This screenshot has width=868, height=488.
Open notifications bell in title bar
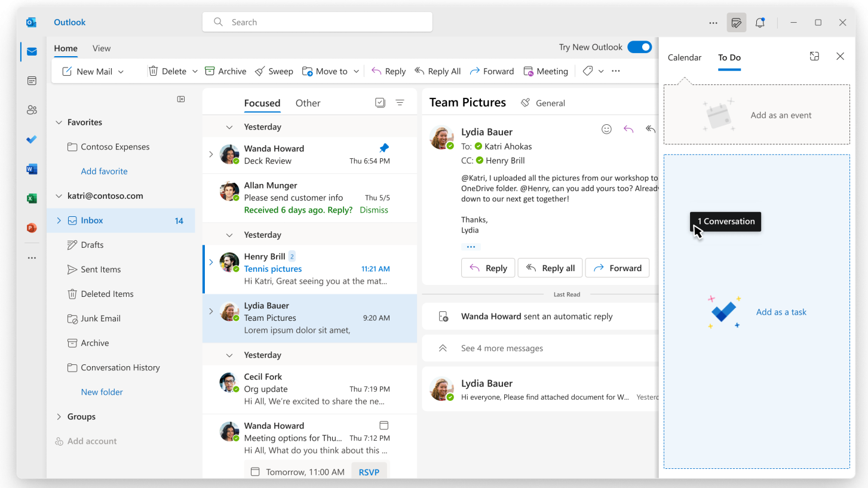(x=760, y=23)
